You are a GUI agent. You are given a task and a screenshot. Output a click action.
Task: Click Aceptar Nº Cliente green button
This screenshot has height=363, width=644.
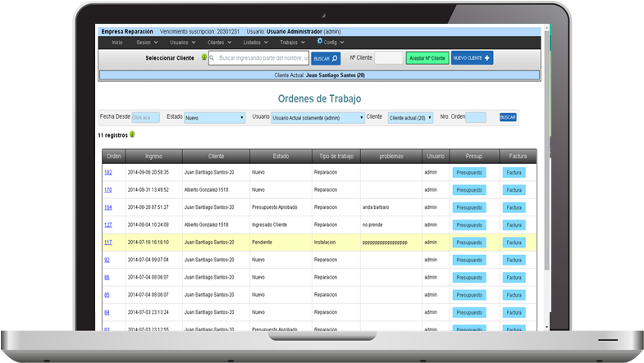coord(427,58)
